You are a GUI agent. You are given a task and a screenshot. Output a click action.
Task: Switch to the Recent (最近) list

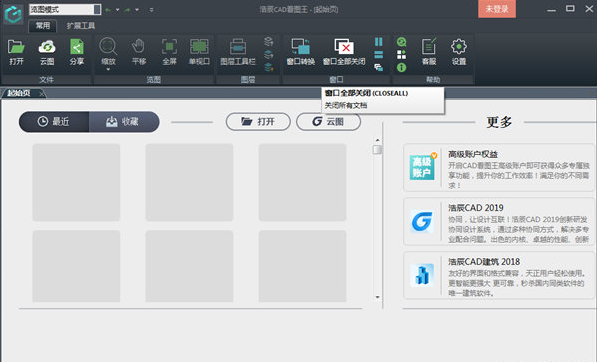tap(54, 122)
